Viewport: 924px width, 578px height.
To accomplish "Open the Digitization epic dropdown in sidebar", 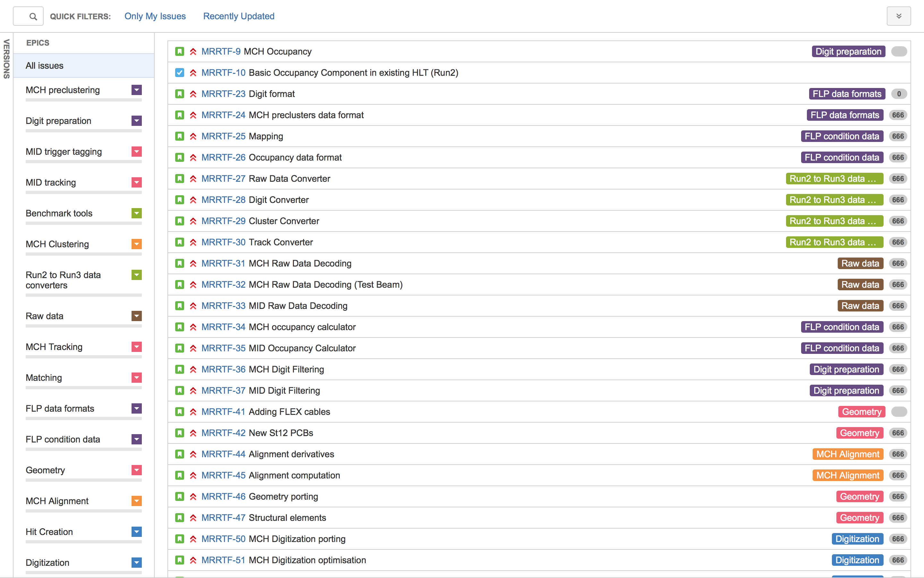I will coord(137,562).
